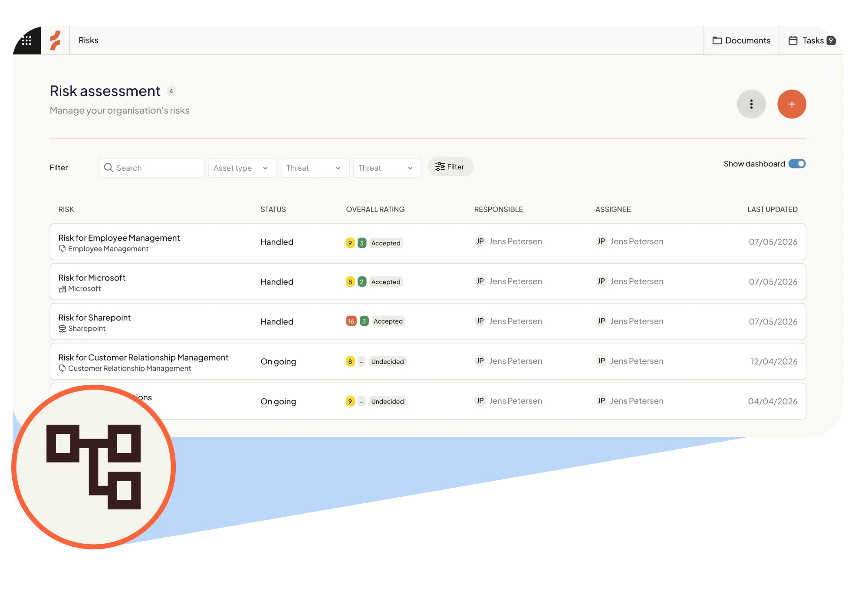Viewport: 868px width, 608px height.
Task: Click the risk count badge showing 4
Action: point(171,91)
